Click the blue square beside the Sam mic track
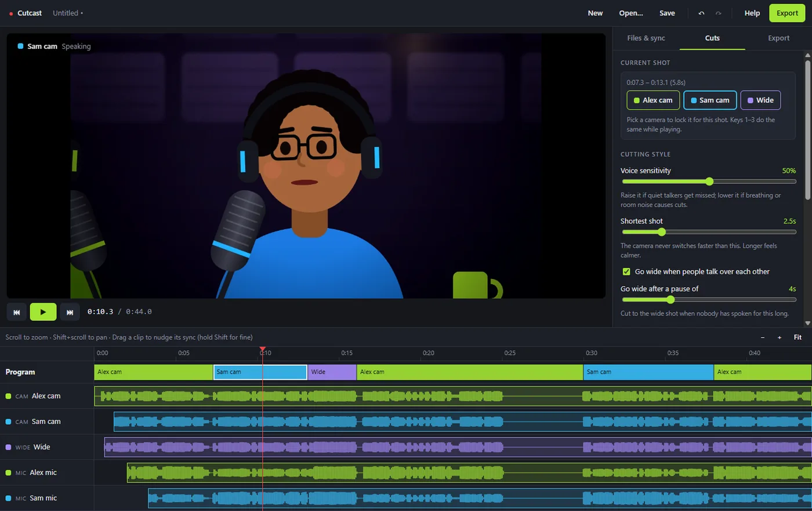 tap(8, 498)
